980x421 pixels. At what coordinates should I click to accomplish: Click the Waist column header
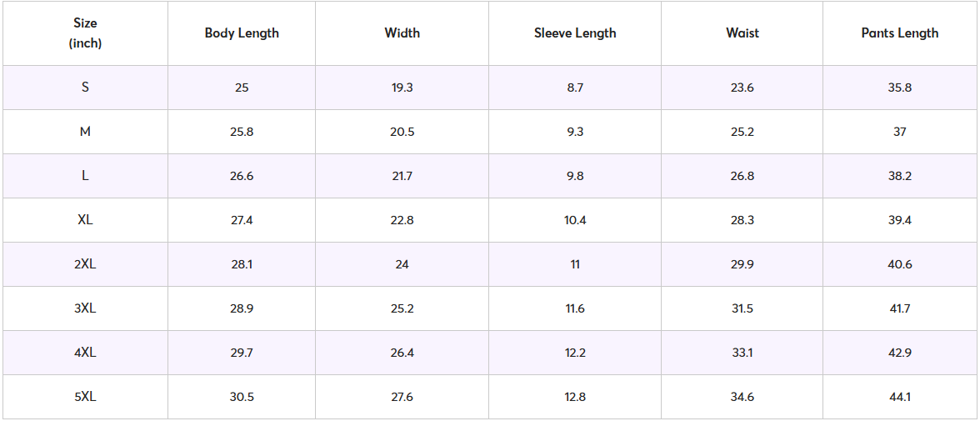click(742, 33)
